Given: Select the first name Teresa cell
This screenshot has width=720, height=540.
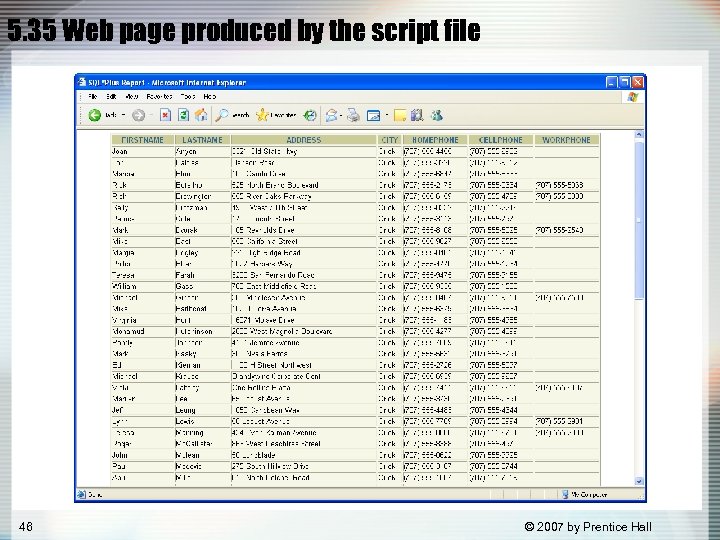Looking at the screenshot, I should click(142, 275).
